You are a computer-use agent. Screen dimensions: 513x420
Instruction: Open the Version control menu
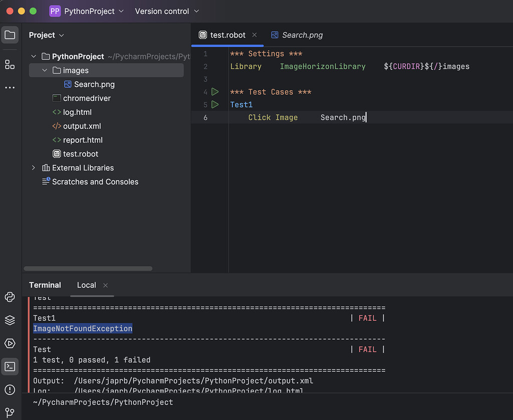[x=167, y=11]
